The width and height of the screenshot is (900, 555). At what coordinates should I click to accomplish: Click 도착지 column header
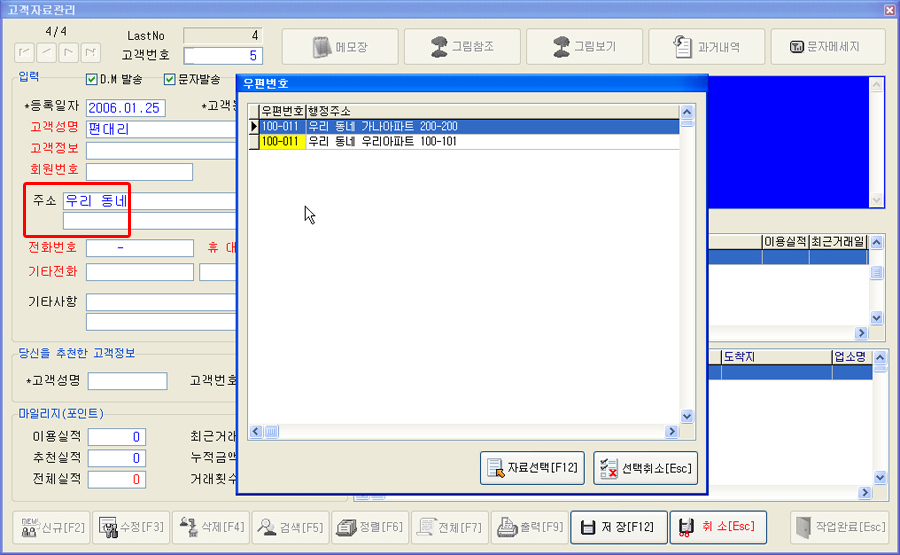pos(777,357)
